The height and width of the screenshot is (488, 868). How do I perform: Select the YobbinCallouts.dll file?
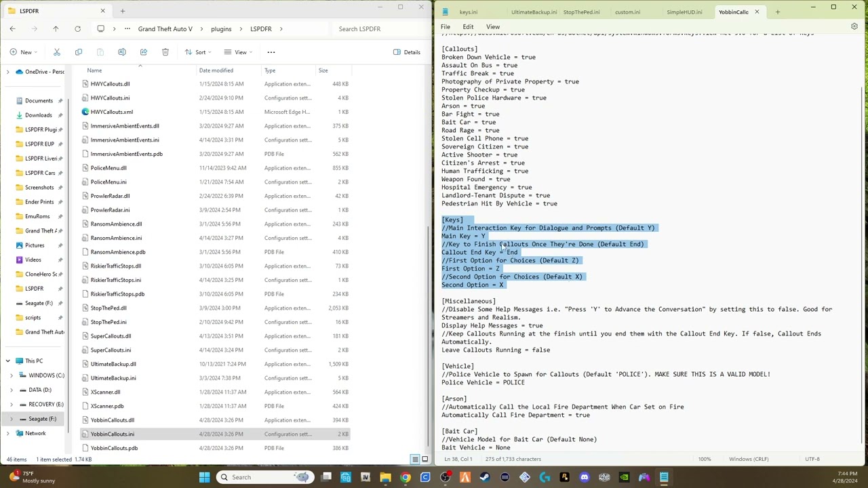214,420
